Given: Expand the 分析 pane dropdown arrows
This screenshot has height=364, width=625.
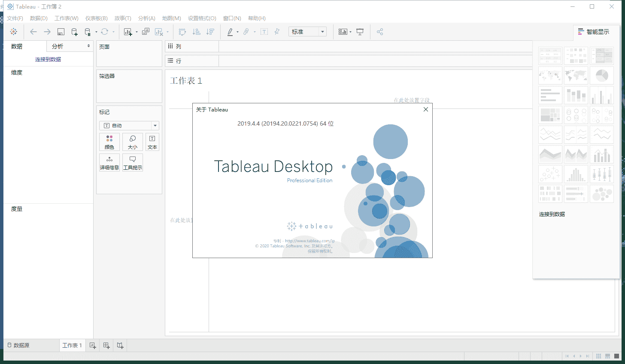Looking at the screenshot, I should pyautogui.click(x=88, y=46).
